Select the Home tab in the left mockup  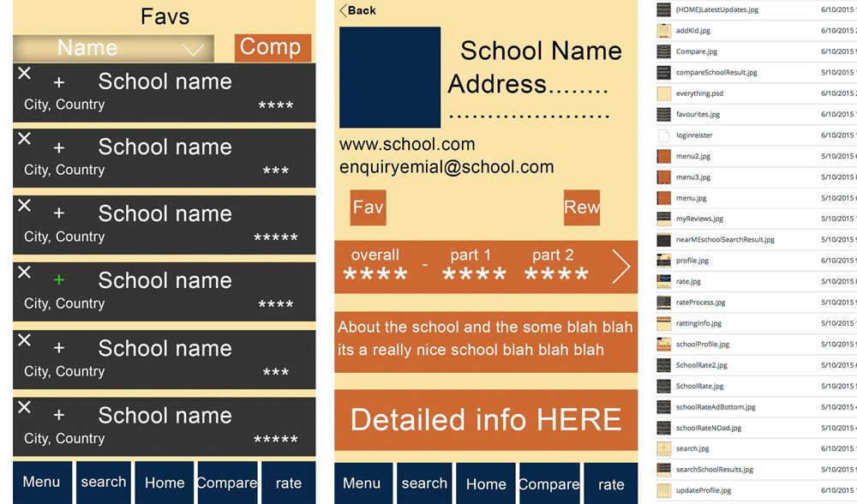pyautogui.click(x=165, y=483)
